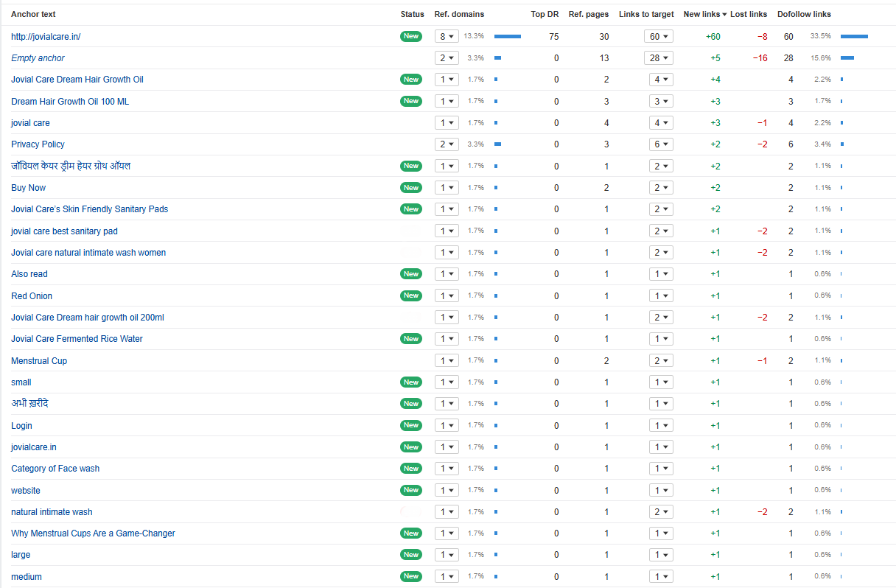Open Why Menstrual Cups Are a Game-Changer anchor

coord(93,533)
